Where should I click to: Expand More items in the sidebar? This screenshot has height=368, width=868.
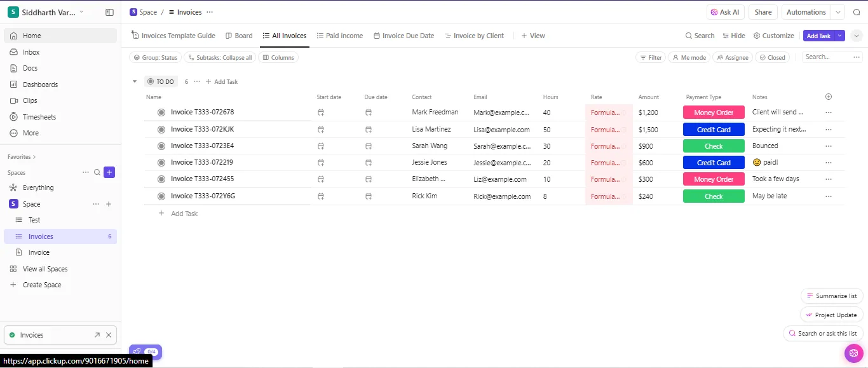click(x=60, y=133)
